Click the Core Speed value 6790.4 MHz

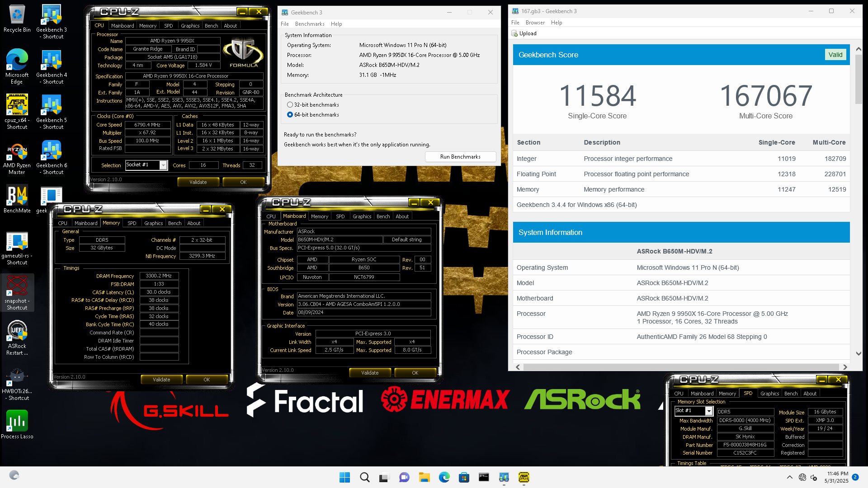[x=147, y=125]
